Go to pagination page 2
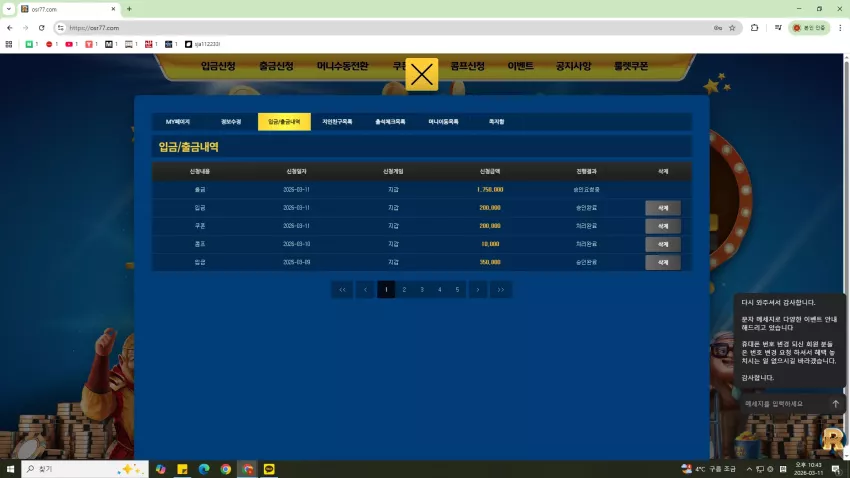Viewport: 850px width, 478px height. 404,289
